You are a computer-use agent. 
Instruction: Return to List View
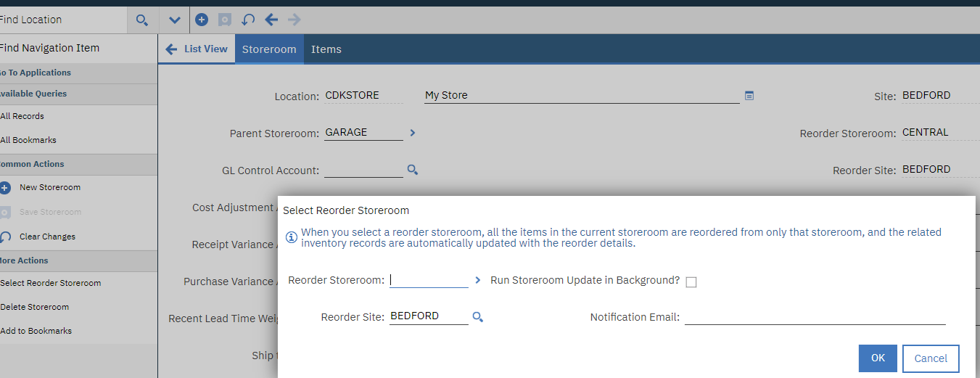click(x=197, y=49)
